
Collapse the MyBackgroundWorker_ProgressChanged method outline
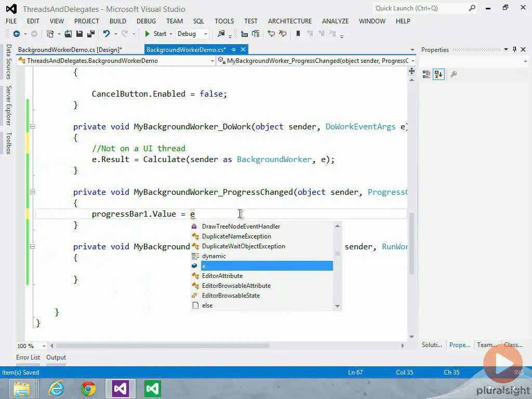pyautogui.click(x=32, y=192)
